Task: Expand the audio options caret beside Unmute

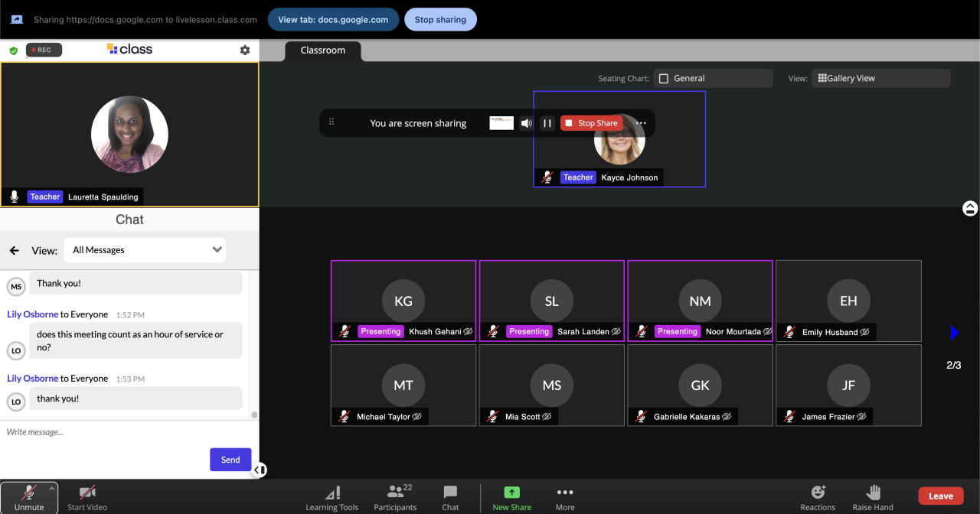Action: pos(52,488)
